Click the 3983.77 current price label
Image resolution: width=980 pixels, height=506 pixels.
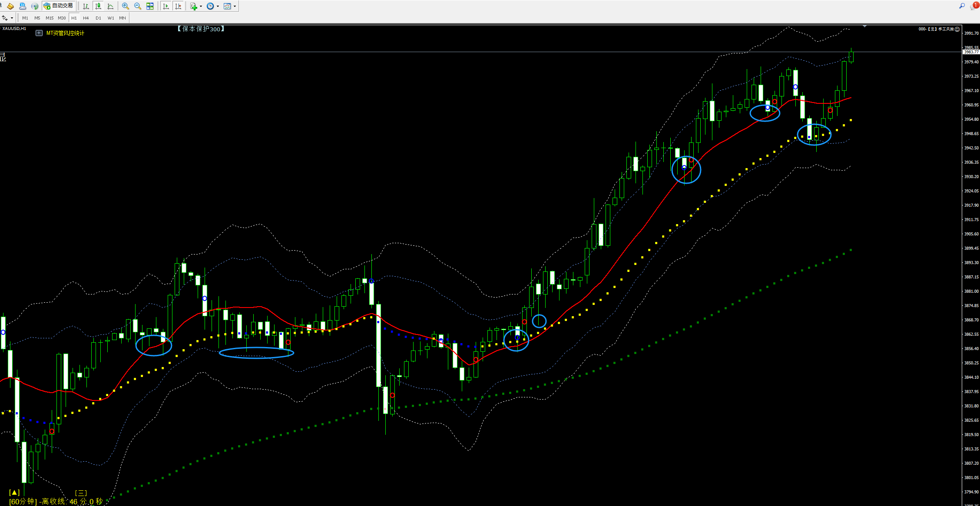click(971, 52)
